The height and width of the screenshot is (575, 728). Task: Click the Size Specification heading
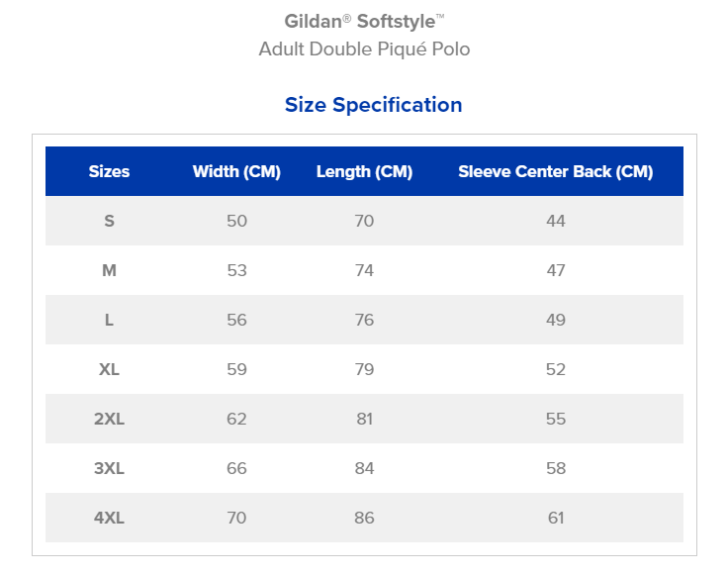pyautogui.click(x=373, y=105)
